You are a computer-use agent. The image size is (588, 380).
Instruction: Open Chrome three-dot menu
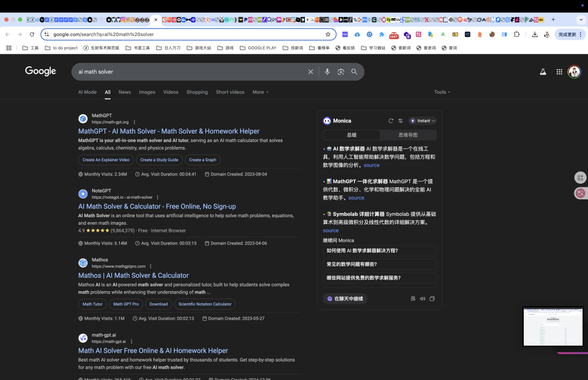[580, 34]
